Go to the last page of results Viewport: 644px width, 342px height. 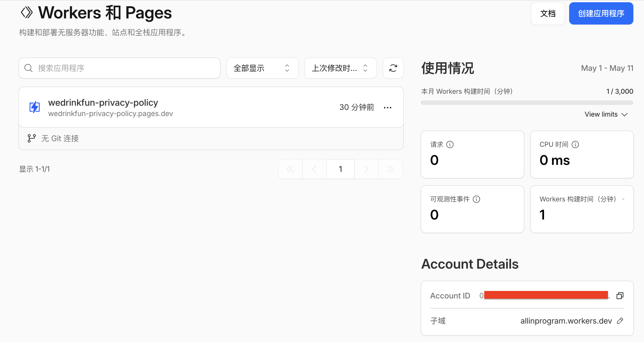coord(390,169)
